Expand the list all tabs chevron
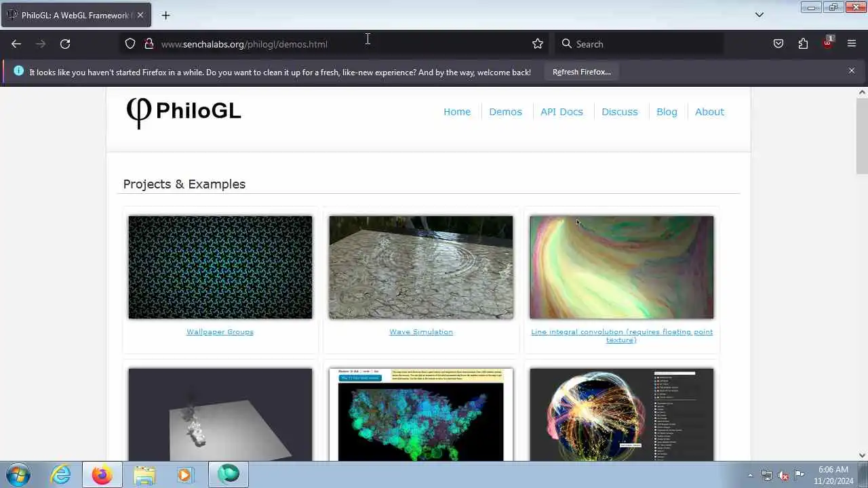This screenshot has width=868, height=488. point(759,15)
